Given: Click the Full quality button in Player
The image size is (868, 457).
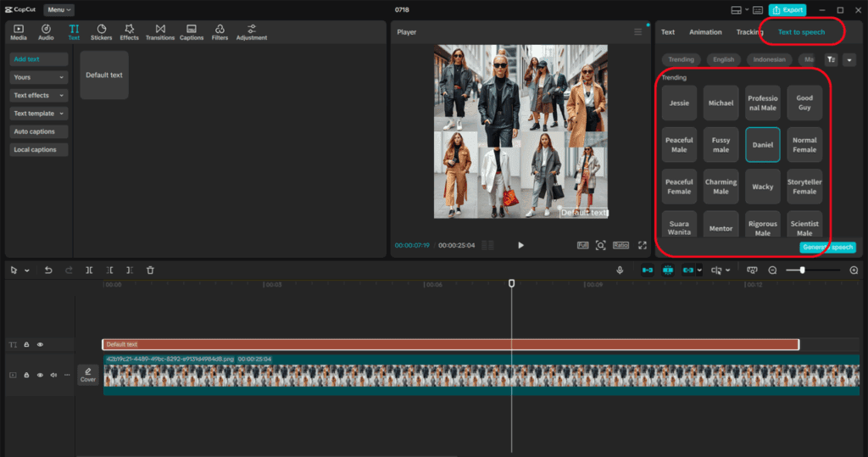Looking at the screenshot, I should 582,245.
